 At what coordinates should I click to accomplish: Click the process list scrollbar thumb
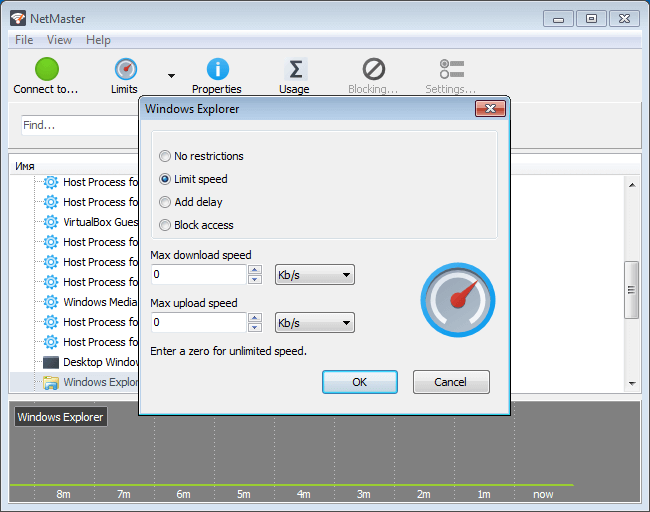[631, 290]
